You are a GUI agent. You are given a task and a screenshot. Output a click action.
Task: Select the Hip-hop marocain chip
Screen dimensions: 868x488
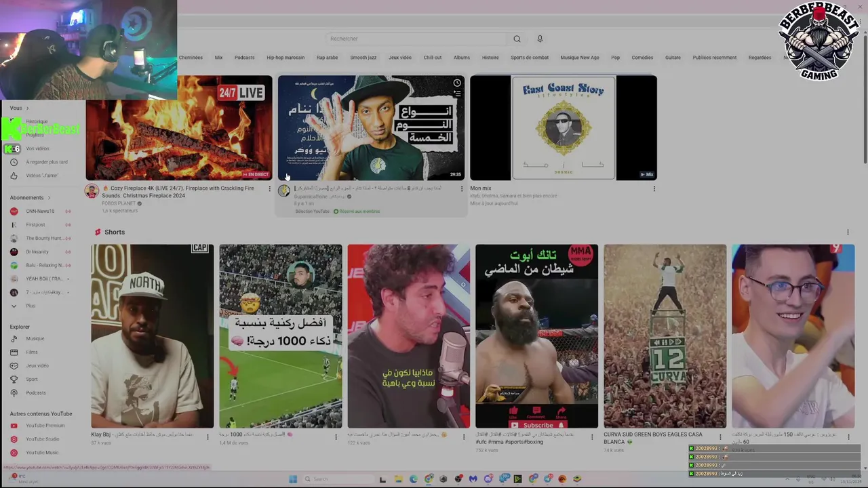tap(285, 58)
